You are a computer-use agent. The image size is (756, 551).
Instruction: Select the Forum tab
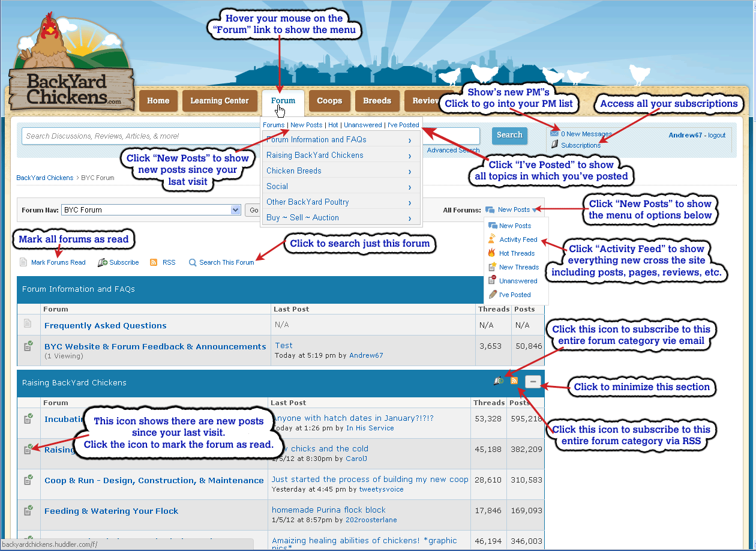(x=283, y=101)
